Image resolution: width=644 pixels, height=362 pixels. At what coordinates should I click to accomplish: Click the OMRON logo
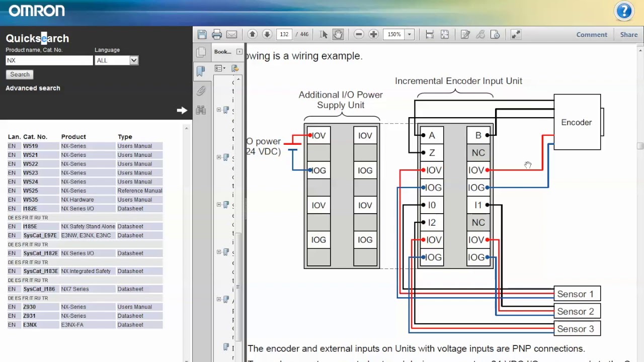[x=37, y=11]
